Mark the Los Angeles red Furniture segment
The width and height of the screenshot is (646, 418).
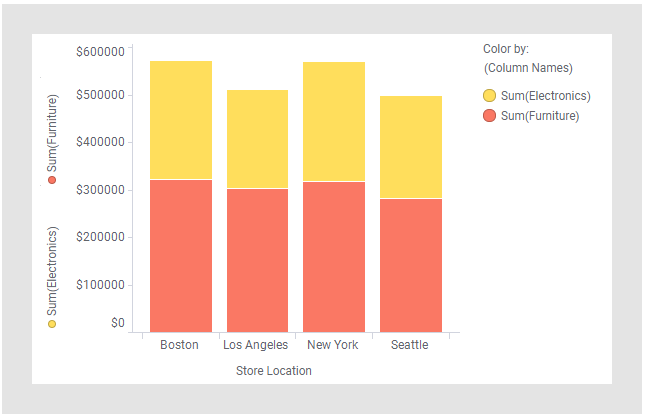pyautogui.click(x=257, y=260)
